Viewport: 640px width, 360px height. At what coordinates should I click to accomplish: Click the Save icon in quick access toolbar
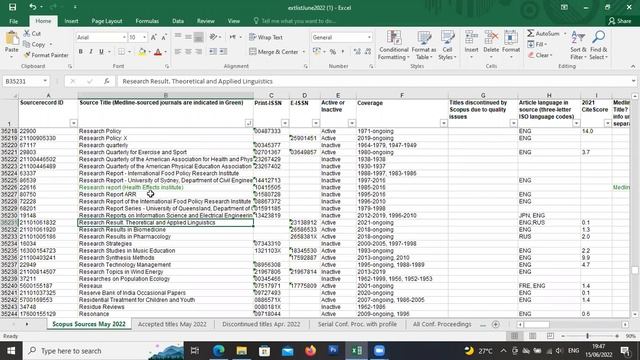click(13, 7)
